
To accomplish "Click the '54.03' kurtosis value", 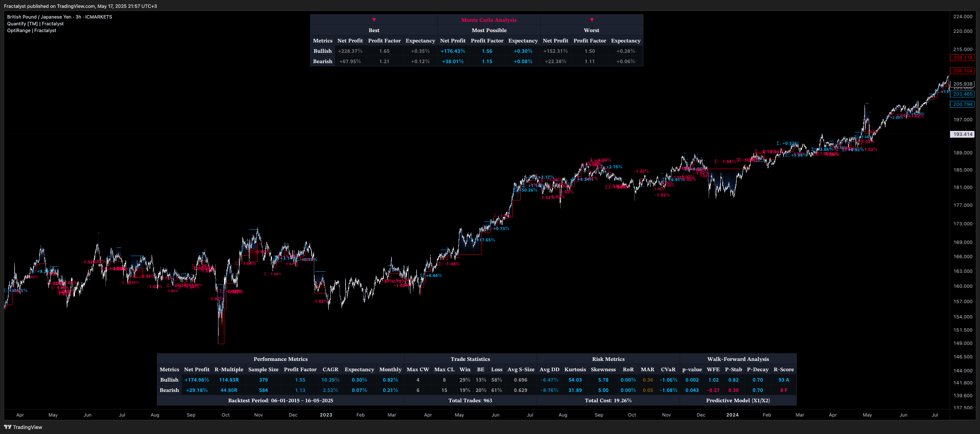I will (x=575, y=380).
